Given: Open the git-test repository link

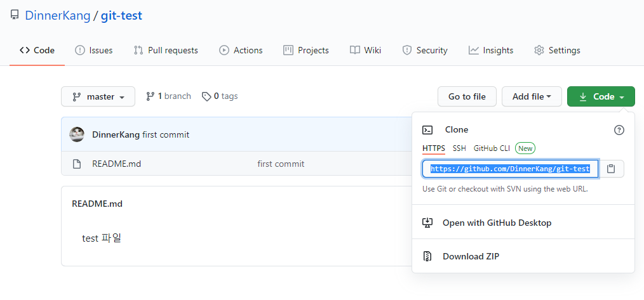Looking at the screenshot, I should (121, 16).
